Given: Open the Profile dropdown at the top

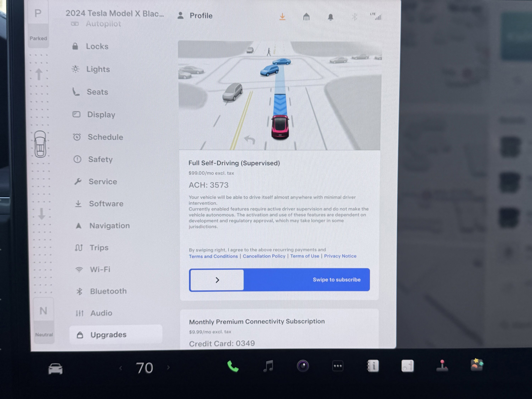Looking at the screenshot, I should pos(195,15).
